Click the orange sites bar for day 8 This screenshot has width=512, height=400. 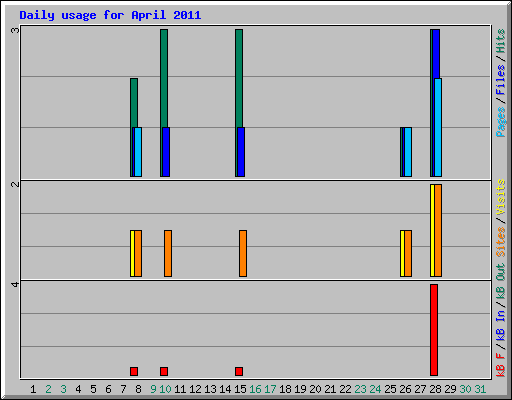coord(138,253)
